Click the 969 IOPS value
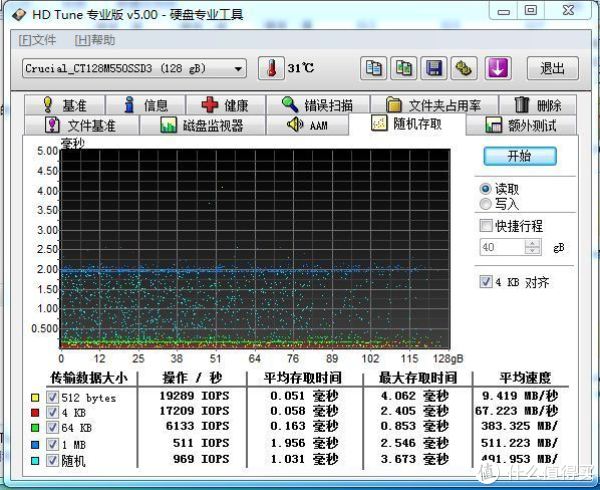Screen dimensions: 600x490 coord(201,459)
